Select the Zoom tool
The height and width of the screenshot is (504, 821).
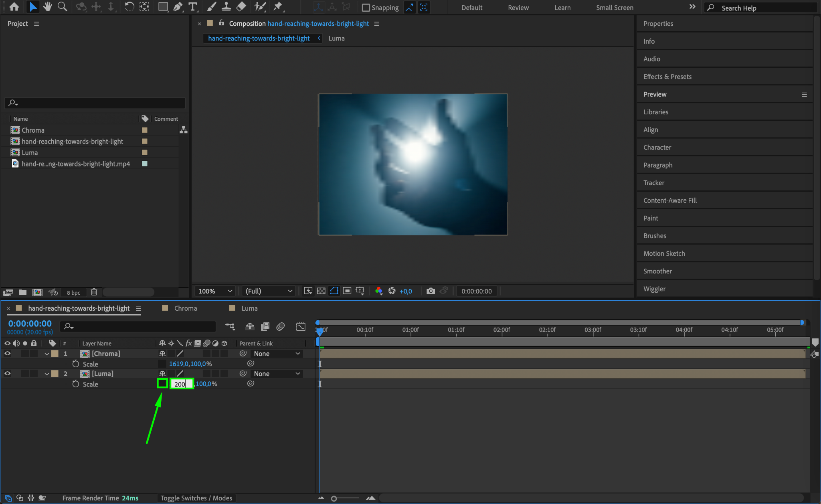[62, 7]
